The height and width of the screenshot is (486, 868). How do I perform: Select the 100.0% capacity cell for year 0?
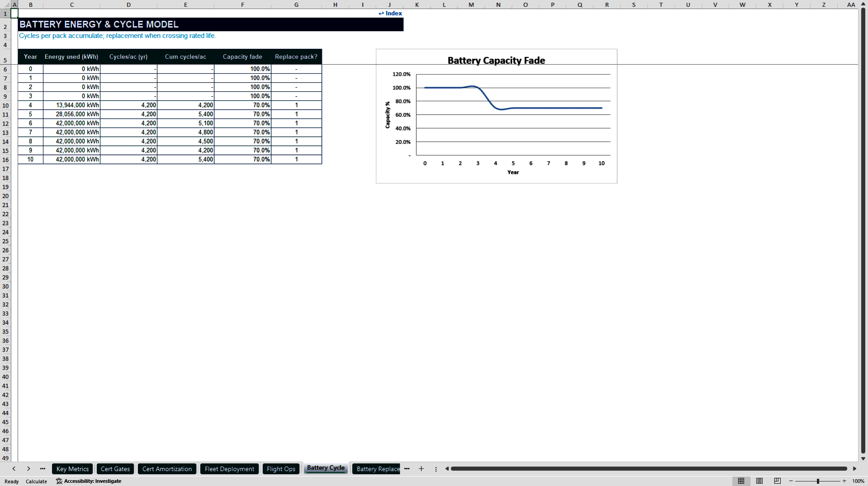243,69
